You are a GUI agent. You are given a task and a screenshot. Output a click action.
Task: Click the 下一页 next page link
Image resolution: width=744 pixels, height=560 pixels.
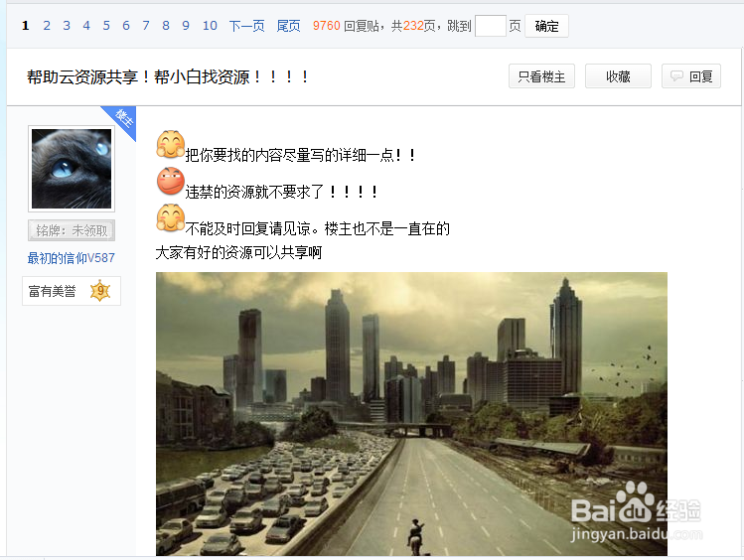pos(246,26)
